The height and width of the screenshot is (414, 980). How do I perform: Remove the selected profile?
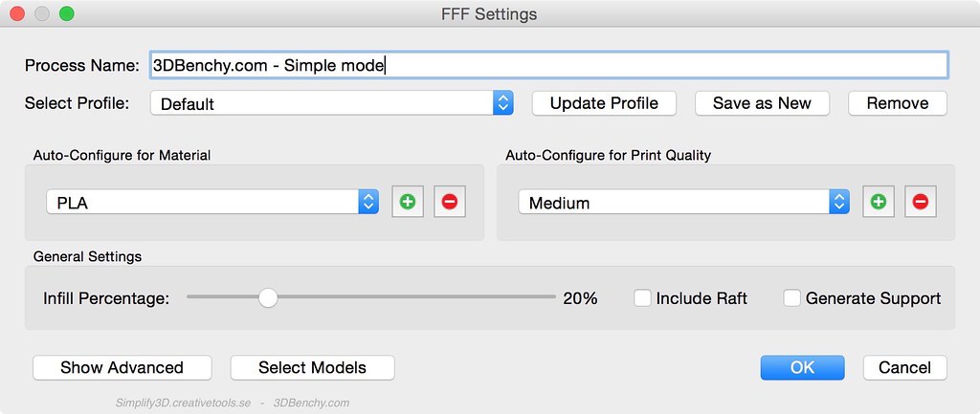898,103
